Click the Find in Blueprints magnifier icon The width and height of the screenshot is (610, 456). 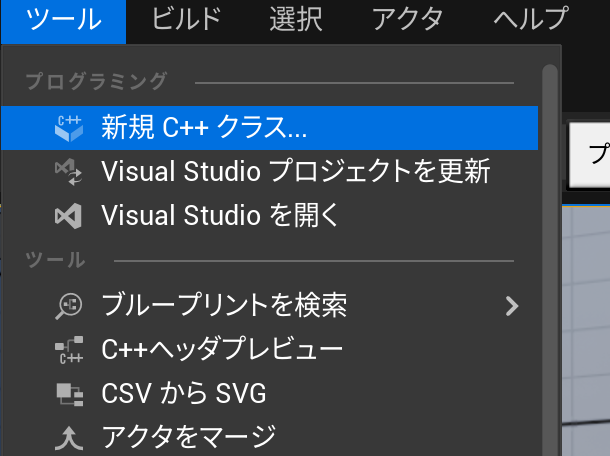tap(68, 306)
